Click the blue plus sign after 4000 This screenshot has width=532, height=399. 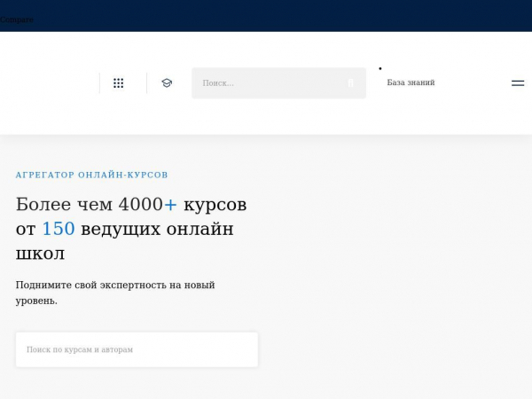tap(170, 205)
